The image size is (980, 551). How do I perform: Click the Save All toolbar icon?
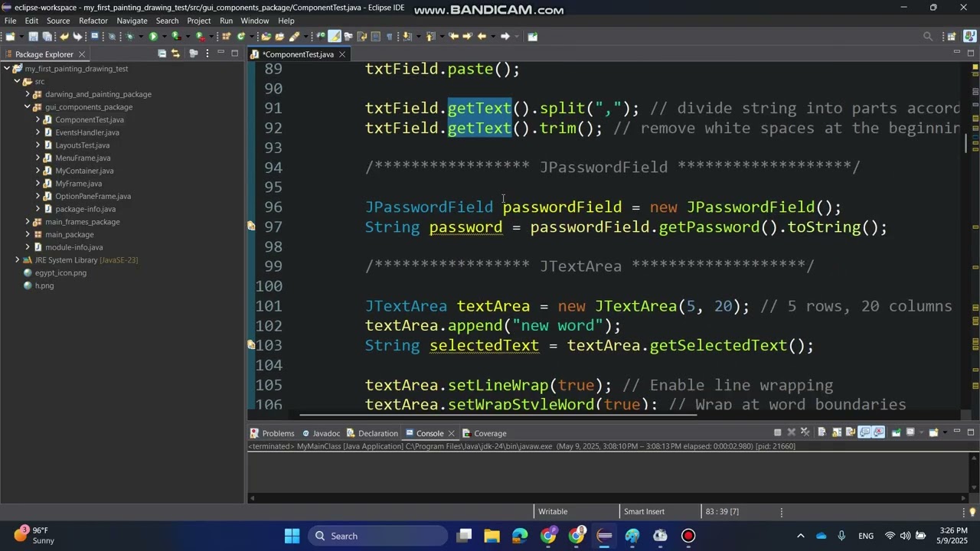47,36
